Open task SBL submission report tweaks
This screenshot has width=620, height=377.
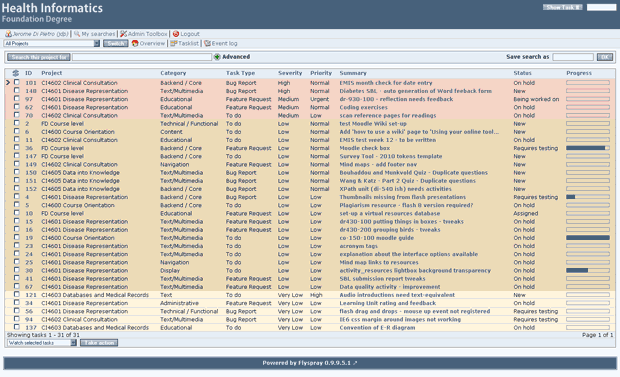pos(382,278)
